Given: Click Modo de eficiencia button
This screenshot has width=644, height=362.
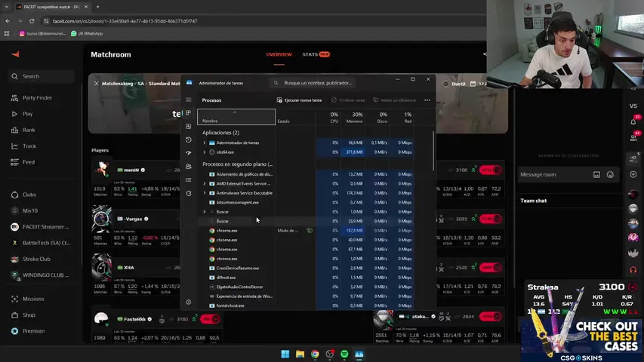Looking at the screenshot, I should (394, 100).
